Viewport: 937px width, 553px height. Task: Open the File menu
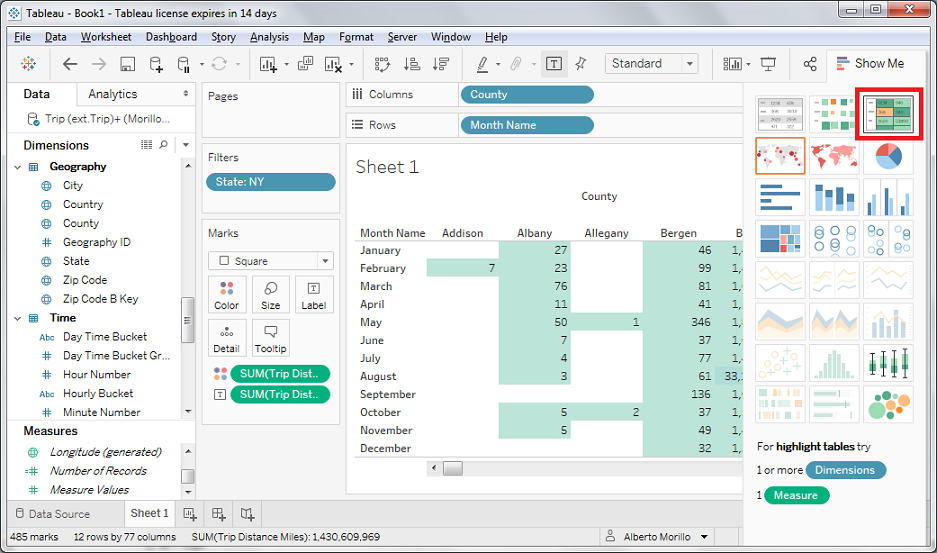22,37
